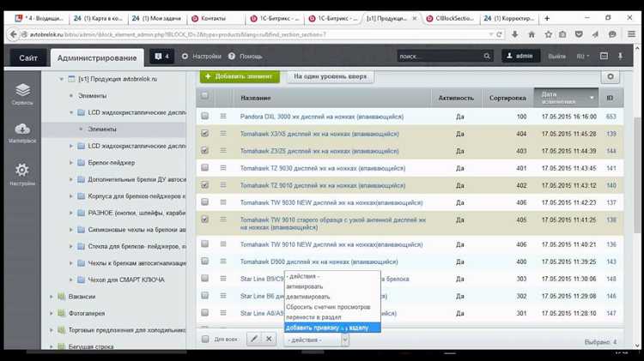Click the page vertical scrollbar
644x361 pixels.
[x=637, y=174]
